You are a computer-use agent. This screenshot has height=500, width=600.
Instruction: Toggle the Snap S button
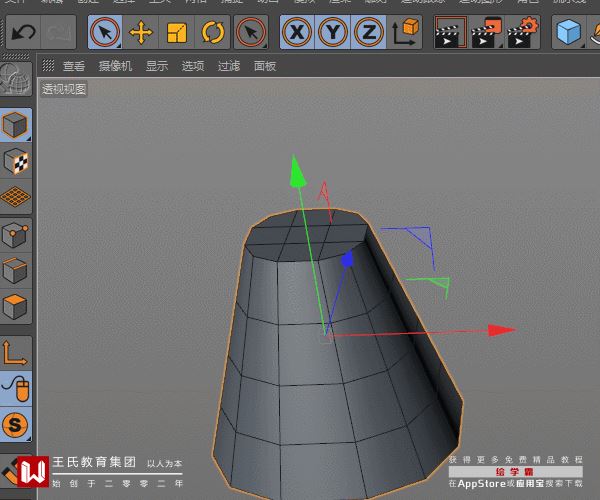click(16, 425)
